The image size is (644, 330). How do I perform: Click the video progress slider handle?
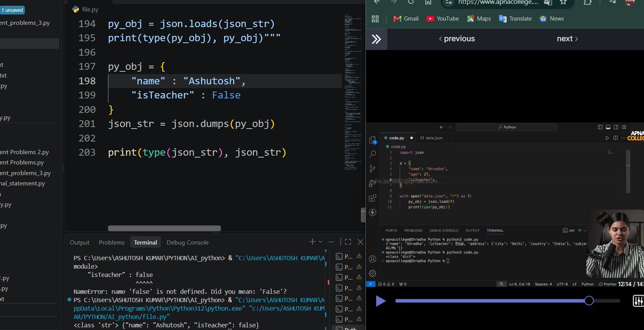click(589, 300)
